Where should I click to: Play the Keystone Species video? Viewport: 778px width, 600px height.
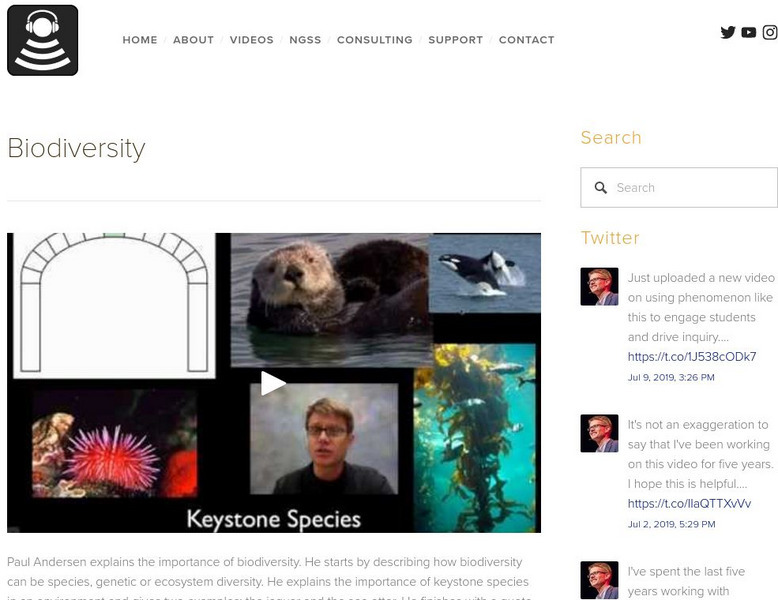273,383
